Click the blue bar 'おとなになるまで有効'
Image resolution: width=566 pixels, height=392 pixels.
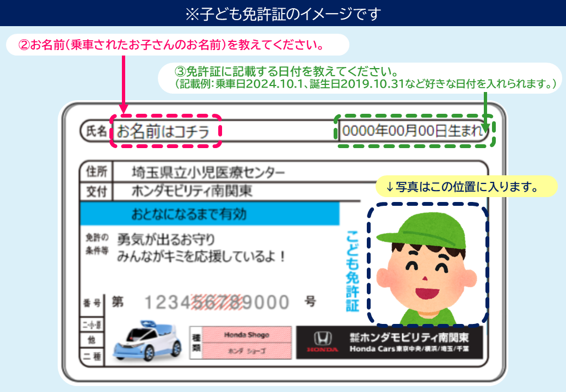pyautogui.click(x=210, y=213)
